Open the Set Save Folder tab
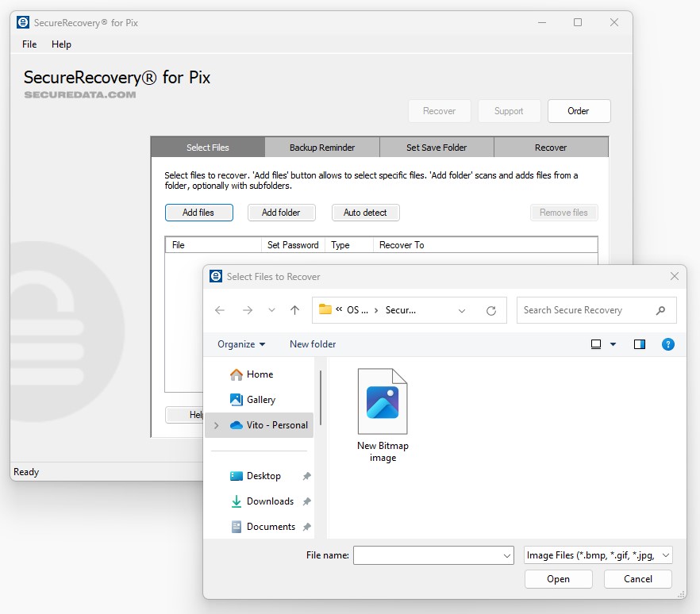Image resolution: width=700 pixels, height=614 pixels. coord(437,147)
